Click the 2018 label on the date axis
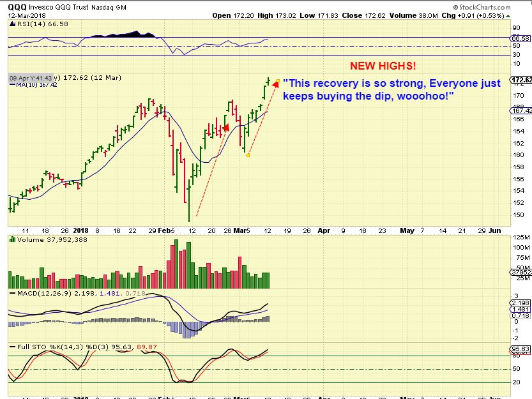This screenshot has width=532, height=399. (80, 230)
